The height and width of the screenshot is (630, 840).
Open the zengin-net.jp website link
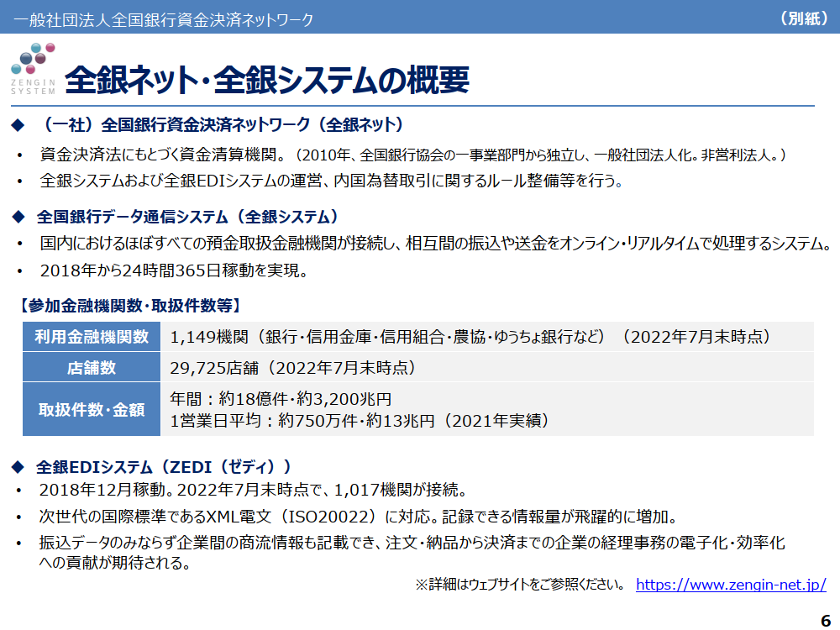pos(731,584)
